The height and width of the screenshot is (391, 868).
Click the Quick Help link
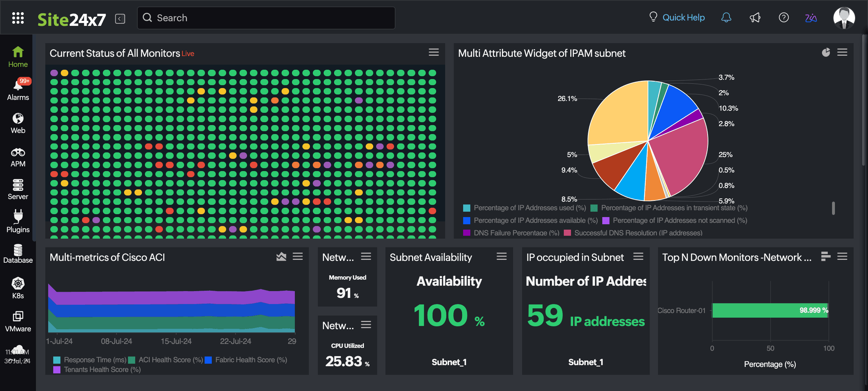(683, 18)
